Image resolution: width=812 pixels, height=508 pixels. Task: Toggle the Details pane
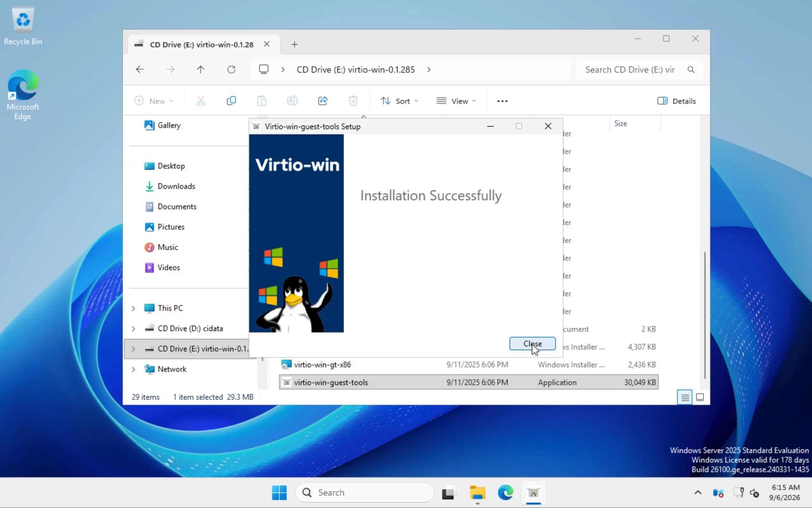click(676, 101)
